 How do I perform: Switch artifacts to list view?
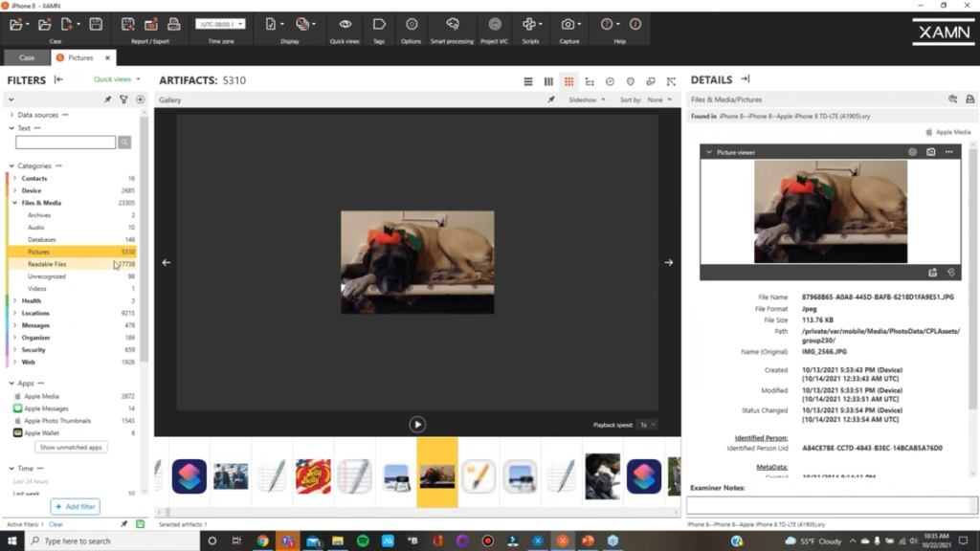pos(528,81)
